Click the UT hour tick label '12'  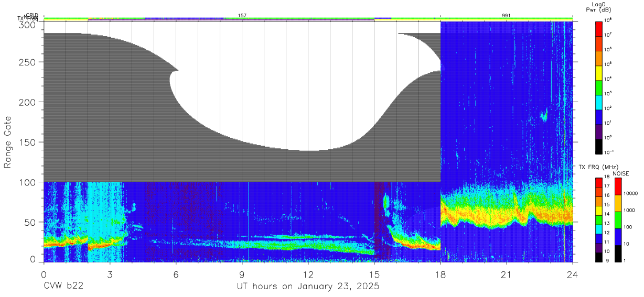(x=308, y=274)
